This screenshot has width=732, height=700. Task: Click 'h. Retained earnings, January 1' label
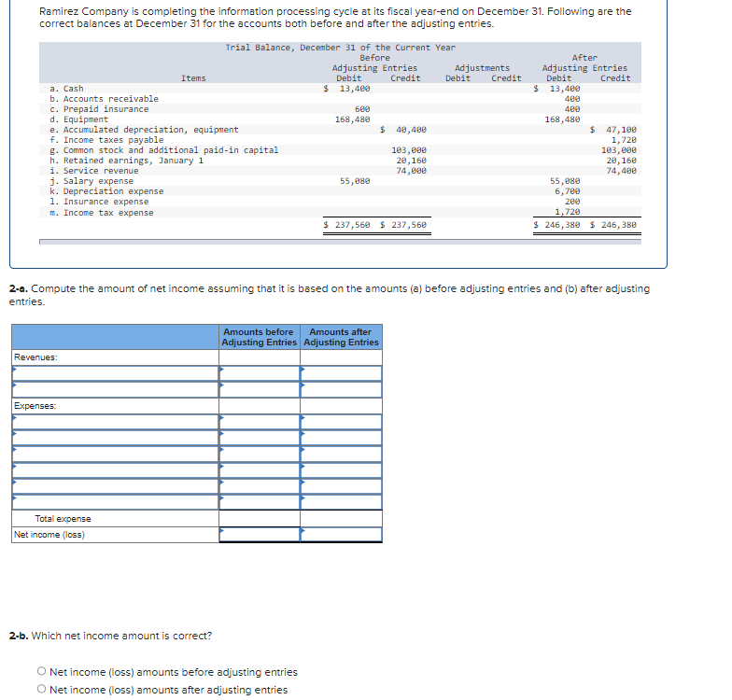[127, 161]
